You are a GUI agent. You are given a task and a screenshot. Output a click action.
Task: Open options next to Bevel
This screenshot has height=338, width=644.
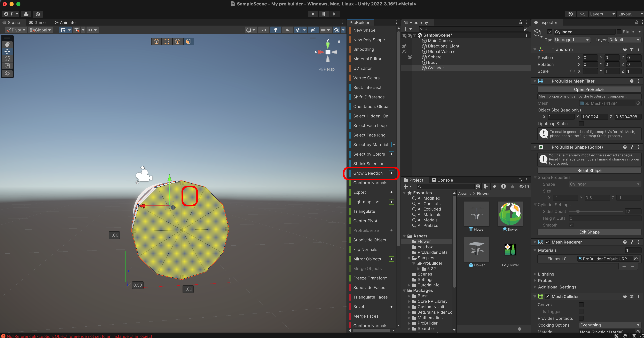coord(391,307)
